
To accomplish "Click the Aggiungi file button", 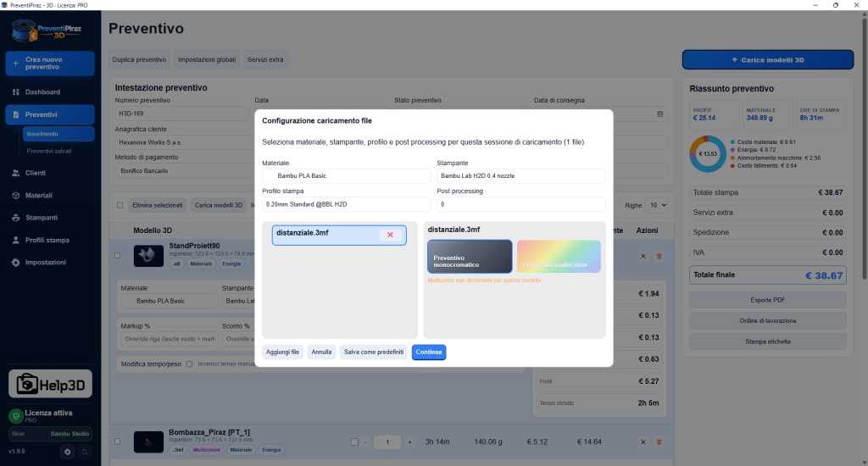I will tap(282, 352).
